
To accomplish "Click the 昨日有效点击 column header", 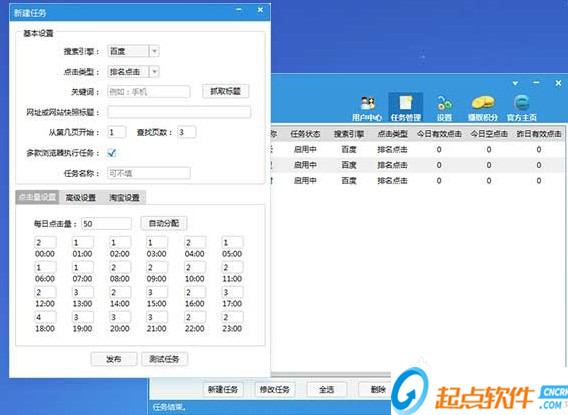I will pos(539,134).
